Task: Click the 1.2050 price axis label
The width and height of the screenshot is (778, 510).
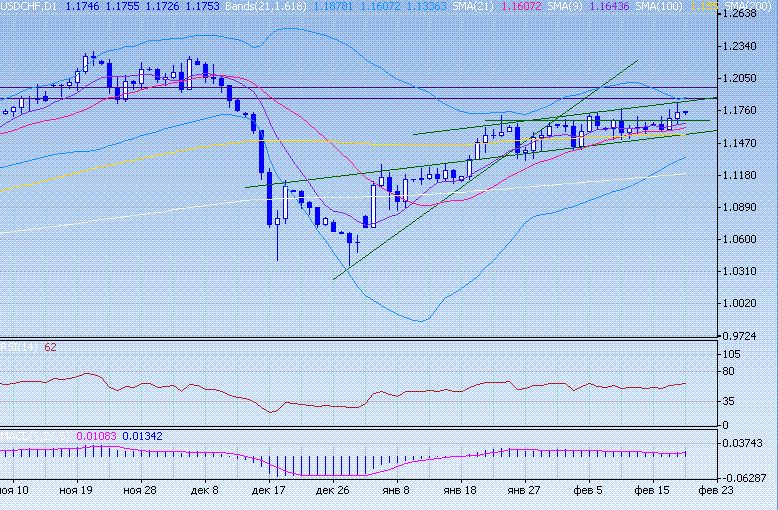Action: coord(747,78)
